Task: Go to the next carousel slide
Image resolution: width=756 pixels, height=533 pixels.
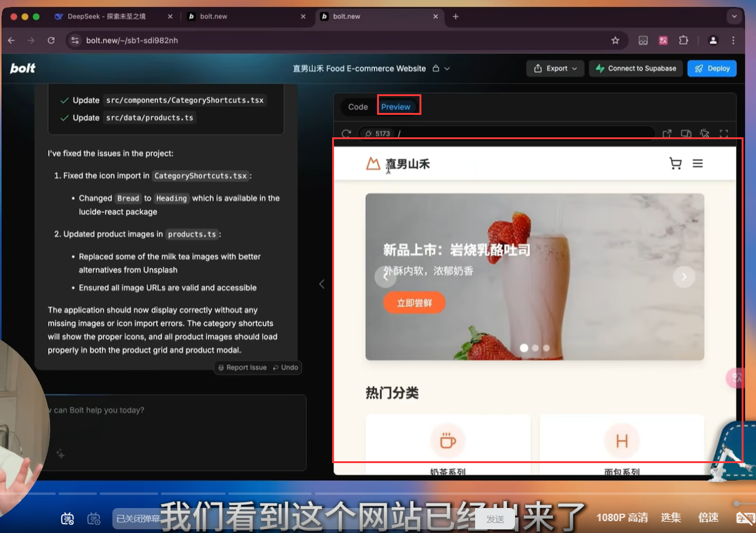Action: (684, 276)
